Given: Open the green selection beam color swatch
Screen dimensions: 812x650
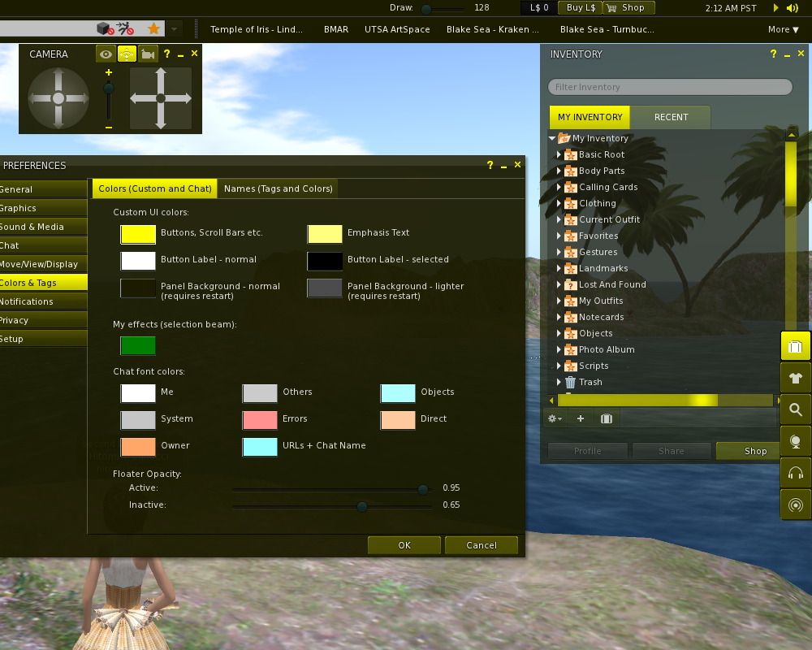Looking at the screenshot, I should [x=138, y=345].
